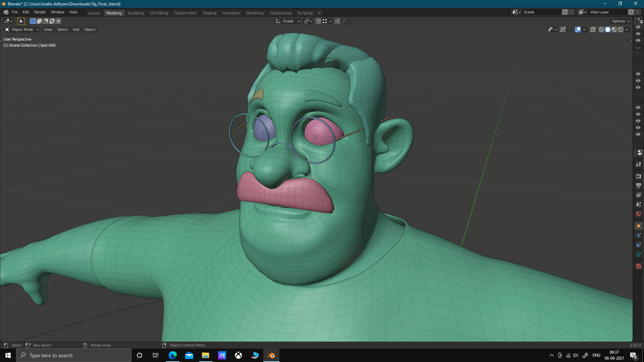Open the Outliner editor type icon
The width and height of the screenshot is (644, 362).
coord(640,21)
